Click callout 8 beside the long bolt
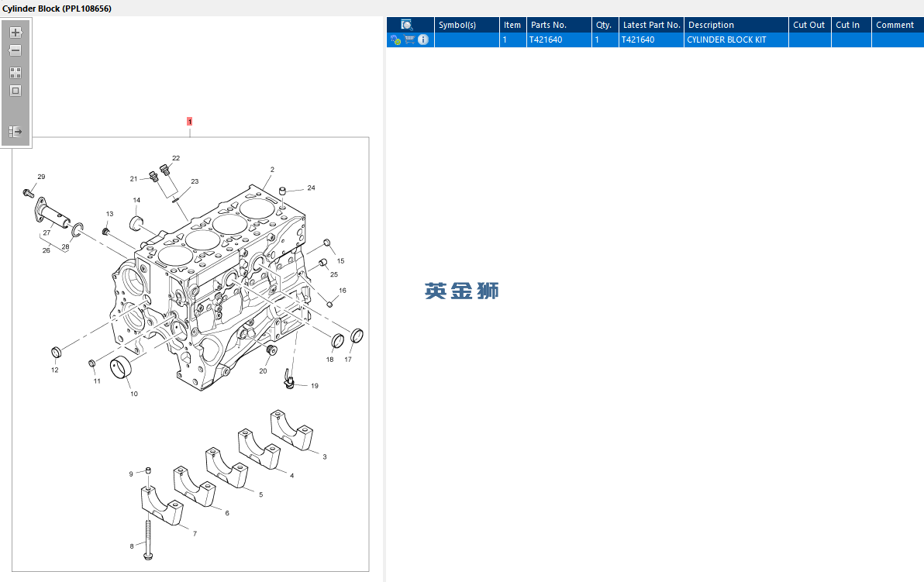 (132, 546)
